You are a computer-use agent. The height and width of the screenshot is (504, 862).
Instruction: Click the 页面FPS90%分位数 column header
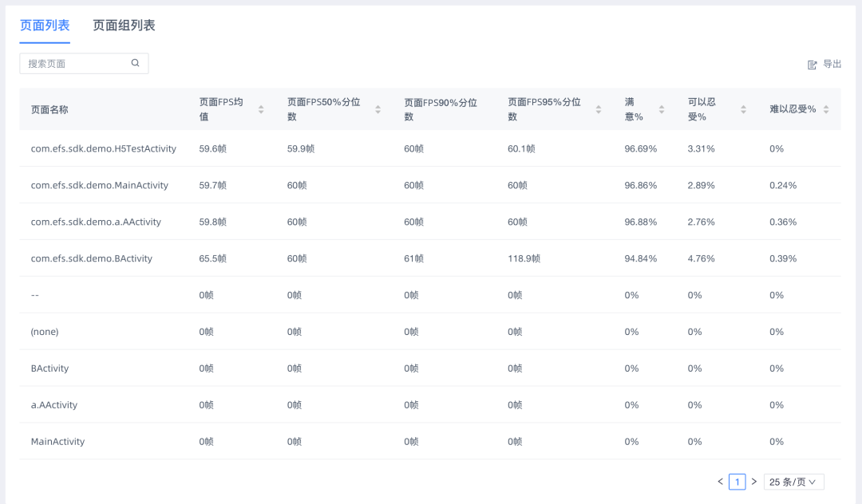coord(441,109)
